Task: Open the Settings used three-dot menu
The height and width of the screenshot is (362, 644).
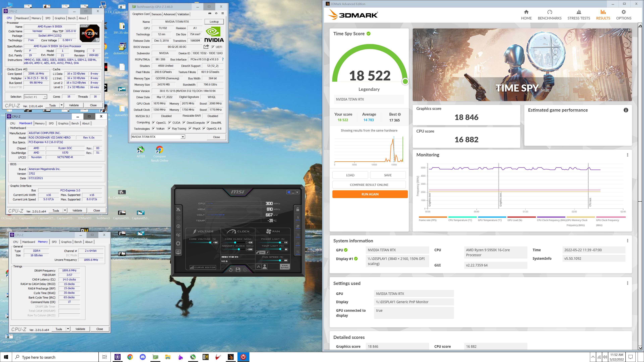Action: (628, 283)
